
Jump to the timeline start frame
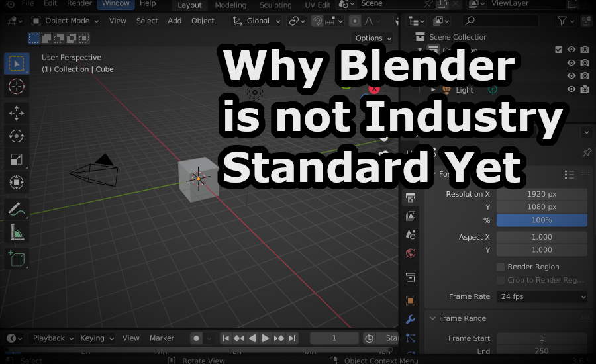coord(225,338)
